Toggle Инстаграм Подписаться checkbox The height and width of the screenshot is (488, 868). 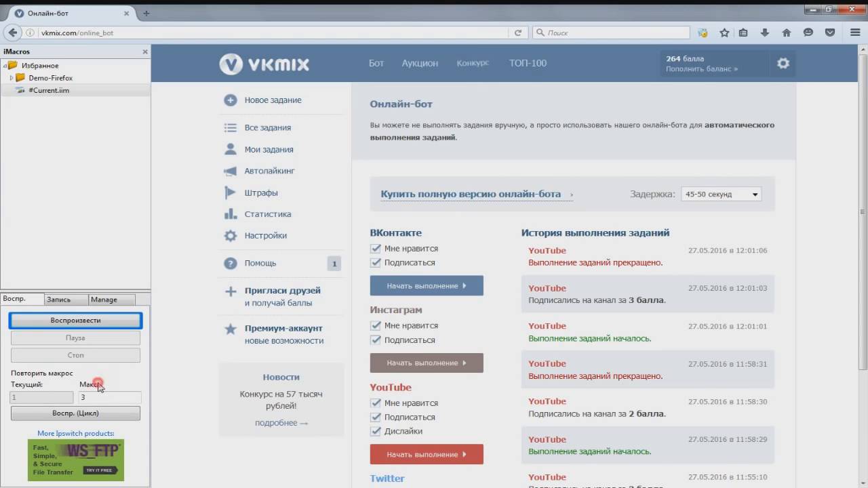click(375, 340)
